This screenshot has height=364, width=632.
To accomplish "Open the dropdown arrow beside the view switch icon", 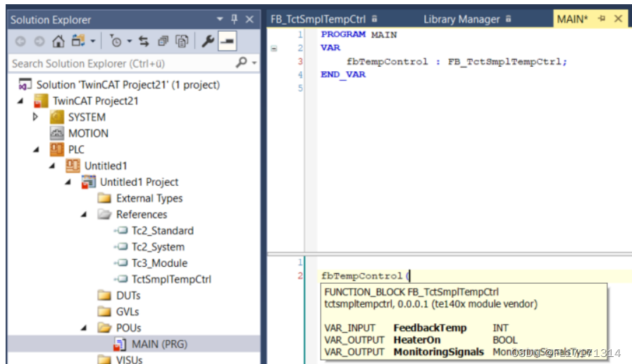I will click(93, 41).
